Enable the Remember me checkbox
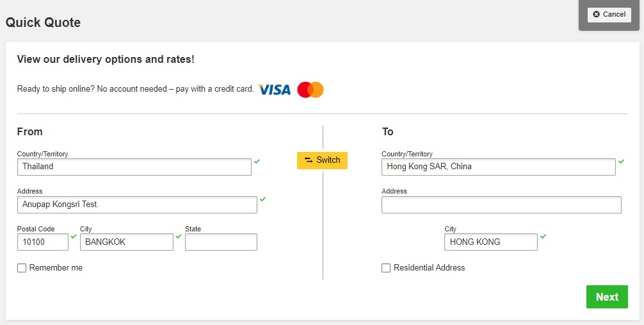Image resolution: width=644 pixels, height=325 pixels. click(x=22, y=268)
